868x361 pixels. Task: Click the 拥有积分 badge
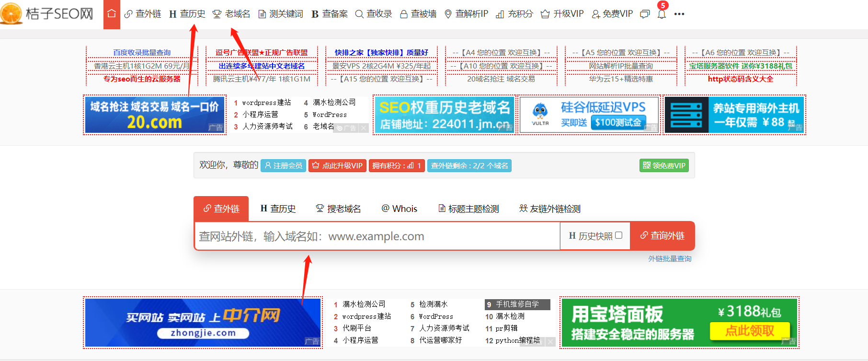point(397,165)
